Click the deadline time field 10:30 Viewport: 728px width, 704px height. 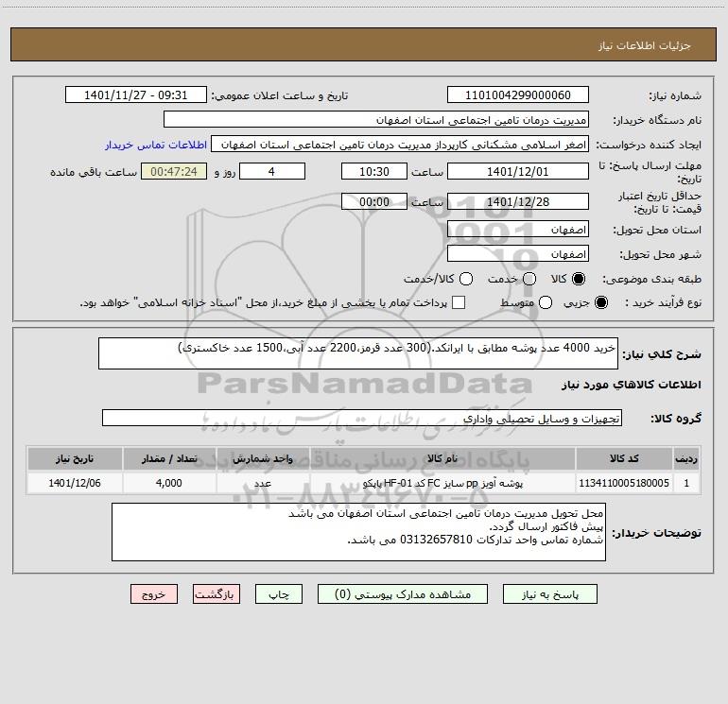click(374, 171)
